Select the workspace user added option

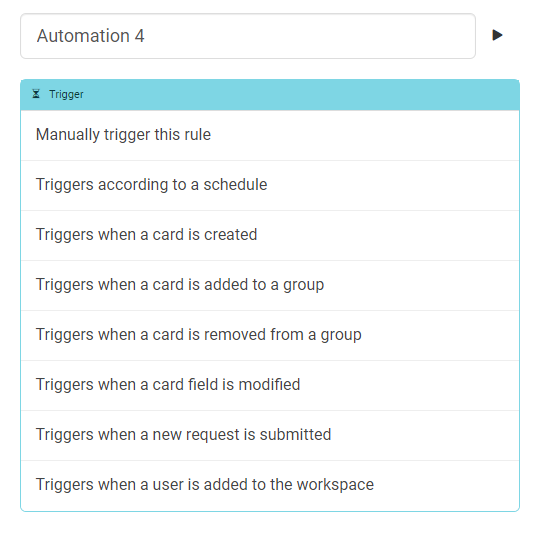(270, 485)
